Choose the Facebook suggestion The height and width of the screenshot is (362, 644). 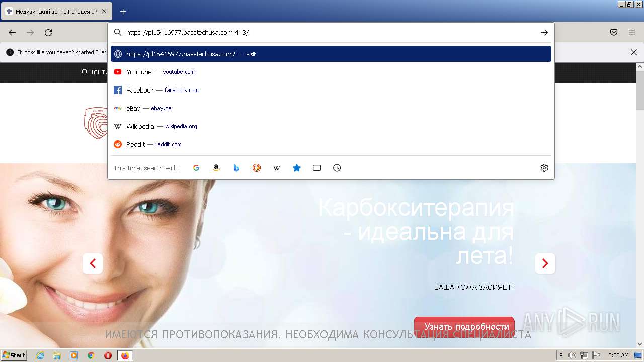coord(331,90)
